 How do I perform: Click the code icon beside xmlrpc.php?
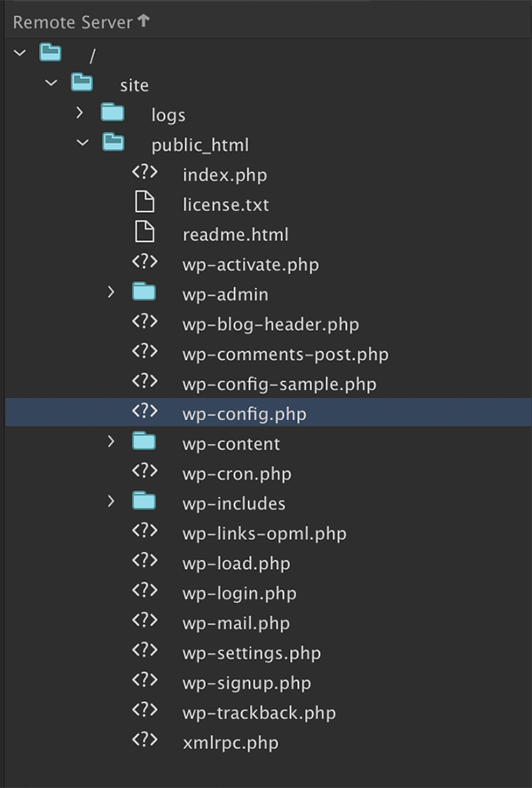(x=145, y=742)
